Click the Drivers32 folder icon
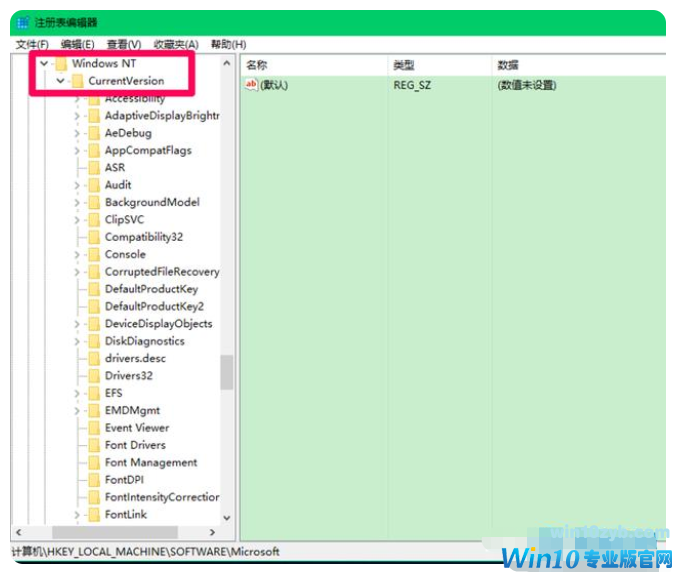The height and width of the screenshot is (572, 678). click(94, 376)
